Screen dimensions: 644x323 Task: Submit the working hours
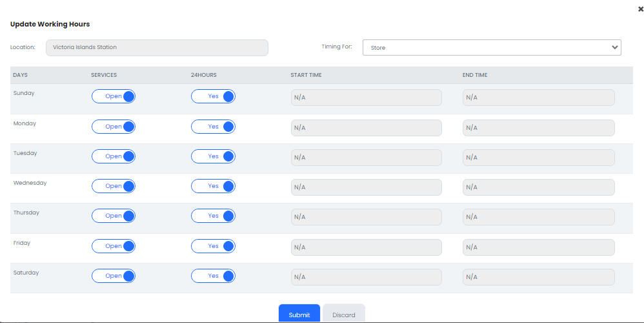point(299,313)
